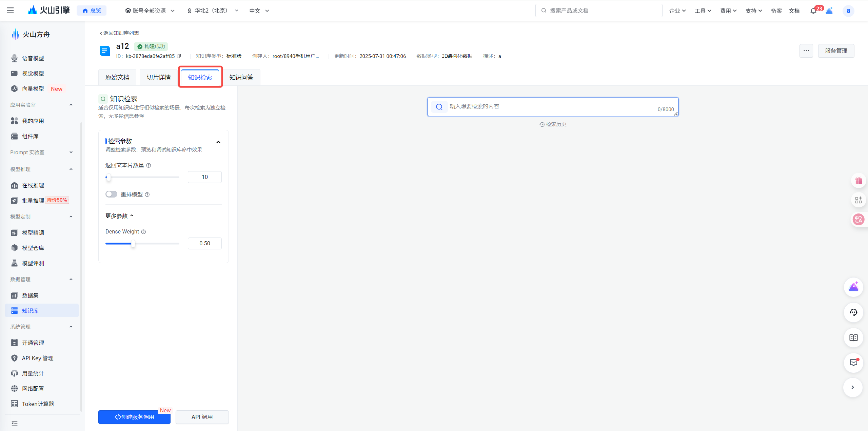Open 向量模型 in sidebar
868x431 pixels.
tap(33, 89)
